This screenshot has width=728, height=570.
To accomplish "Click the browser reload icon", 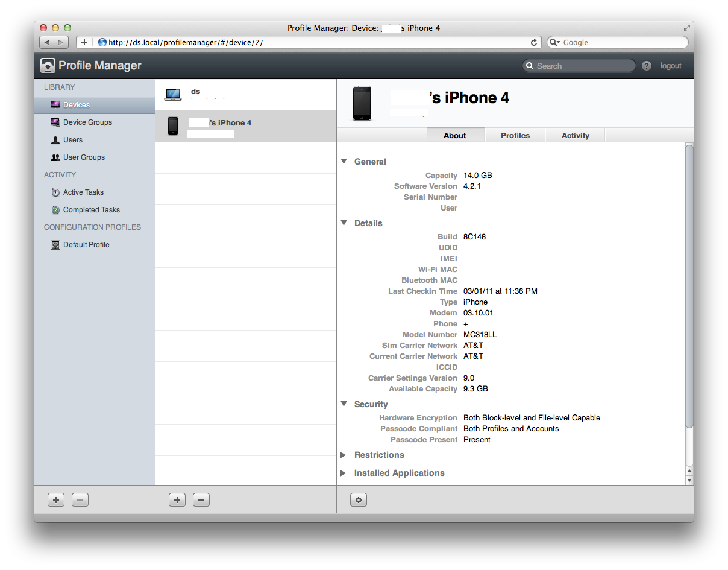I will coord(534,43).
